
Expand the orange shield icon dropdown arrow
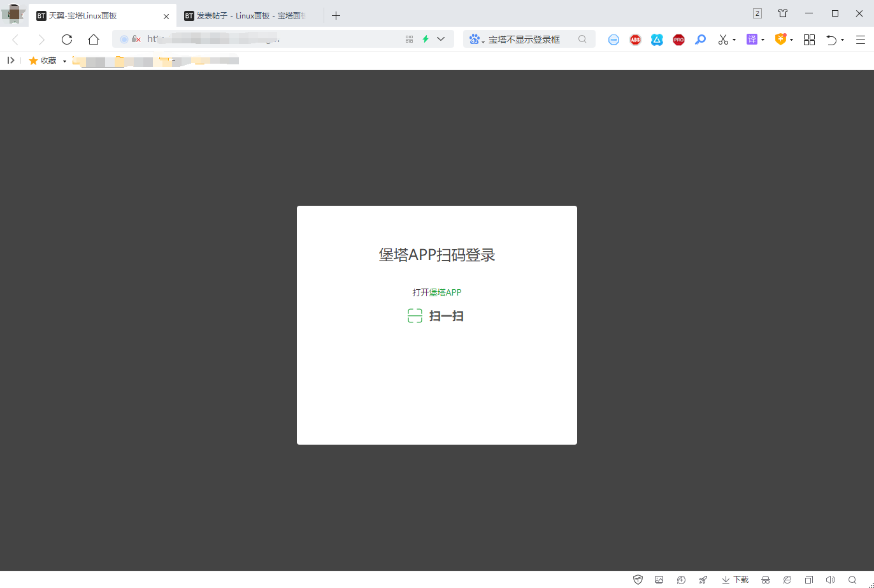(x=791, y=40)
